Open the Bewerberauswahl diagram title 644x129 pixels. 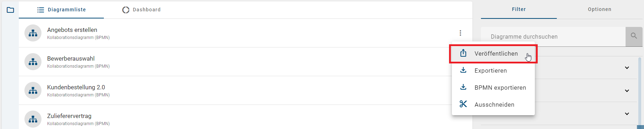71,58
